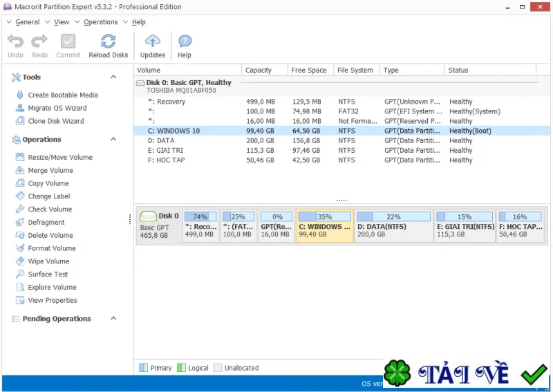553x392 pixels.
Task: Collapse the Pending Operations section
Action: point(113,318)
